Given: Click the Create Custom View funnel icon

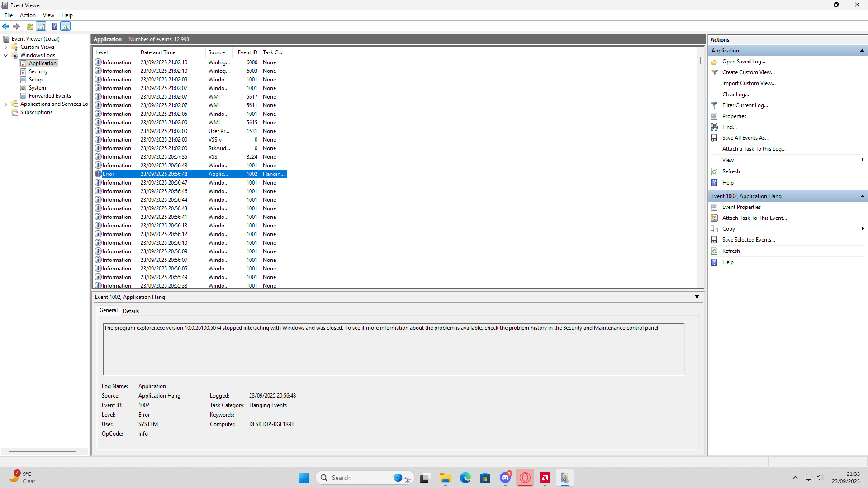Looking at the screenshot, I should [x=714, y=72].
